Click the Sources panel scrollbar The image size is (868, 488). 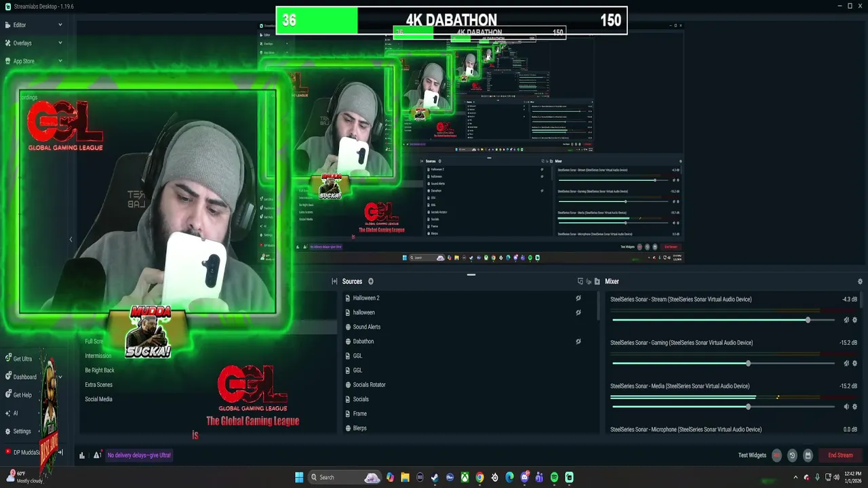[597, 306]
